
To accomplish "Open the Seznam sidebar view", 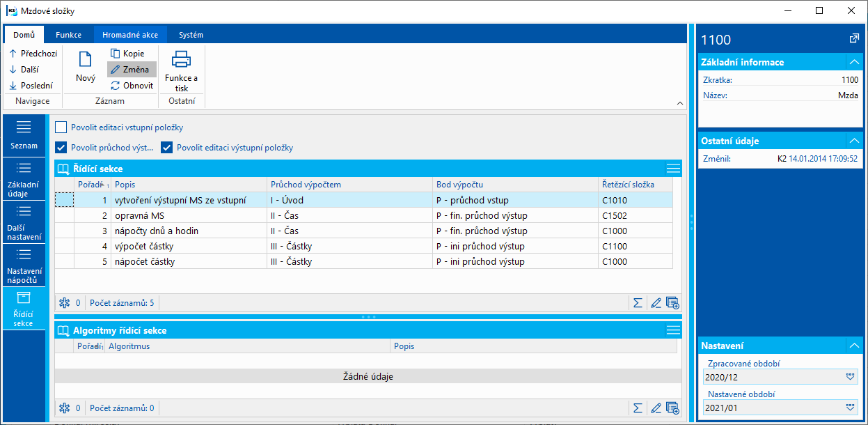I will tap(24, 134).
